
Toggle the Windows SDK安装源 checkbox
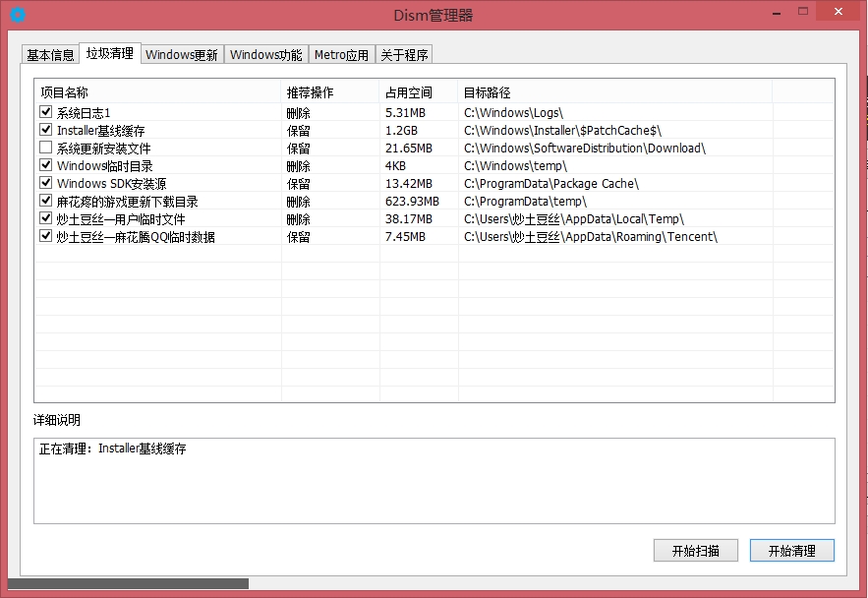point(45,183)
